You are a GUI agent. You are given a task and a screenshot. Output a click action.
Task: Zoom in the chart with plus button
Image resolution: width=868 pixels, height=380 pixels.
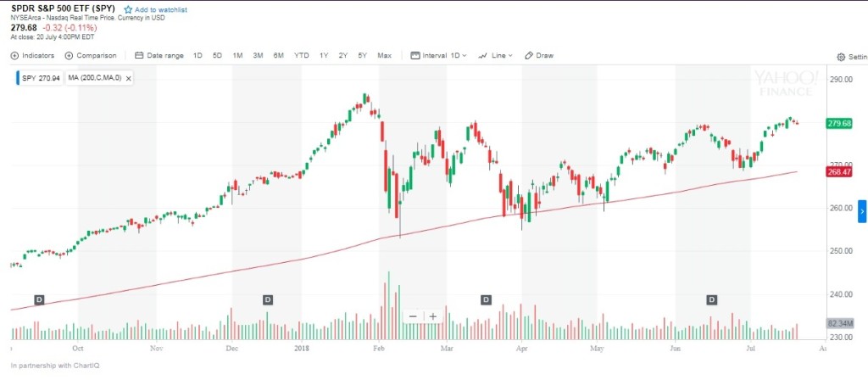coord(432,316)
